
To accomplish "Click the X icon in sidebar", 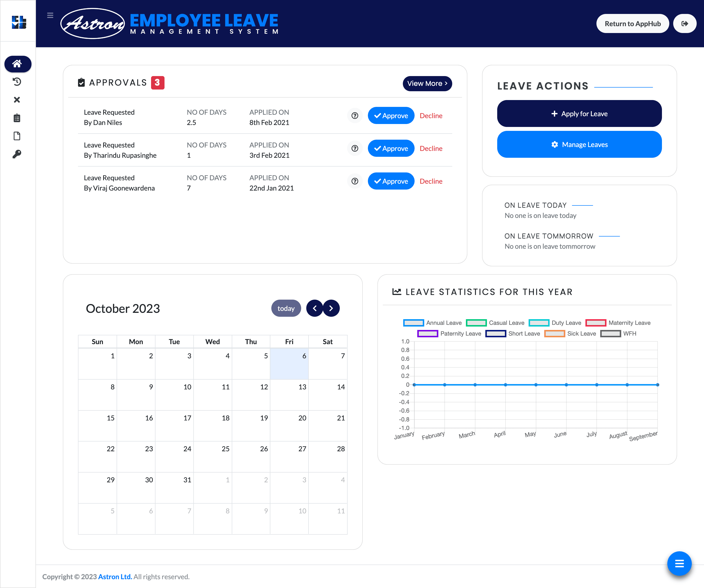I will [x=17, y=100].
